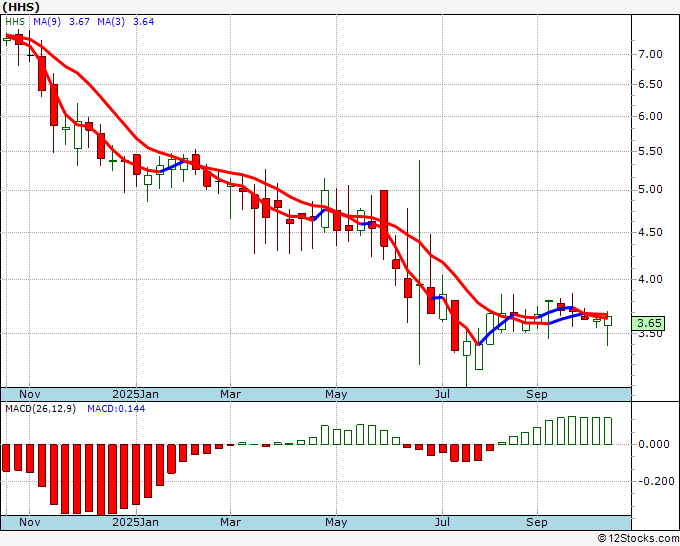Click 2025Jan on the price chart date axis

pos(136,394)
